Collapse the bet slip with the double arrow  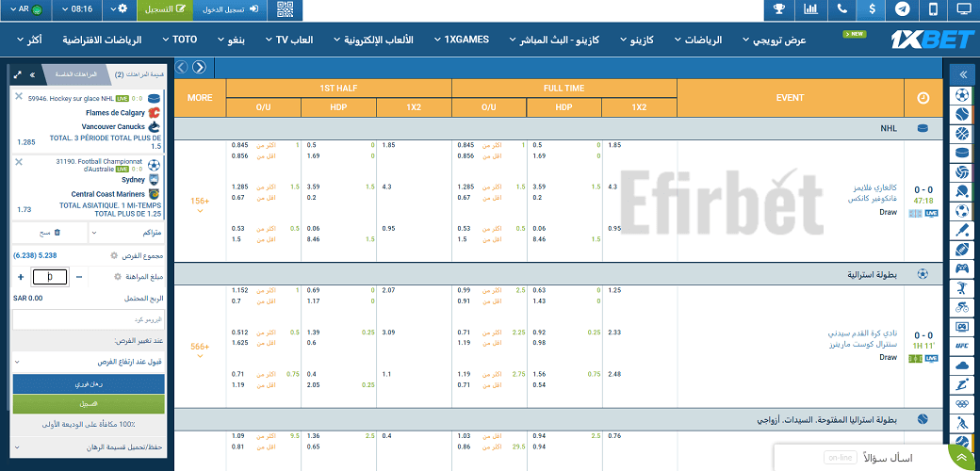click(x=32, y=74)
